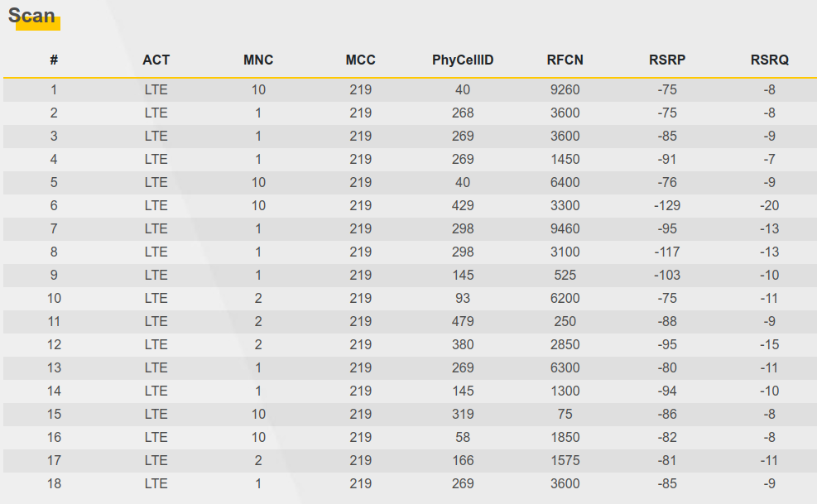The height and width of the screenshot is (504, 817).
Task: Click the Scan page heading
Action: pos(31,16)
